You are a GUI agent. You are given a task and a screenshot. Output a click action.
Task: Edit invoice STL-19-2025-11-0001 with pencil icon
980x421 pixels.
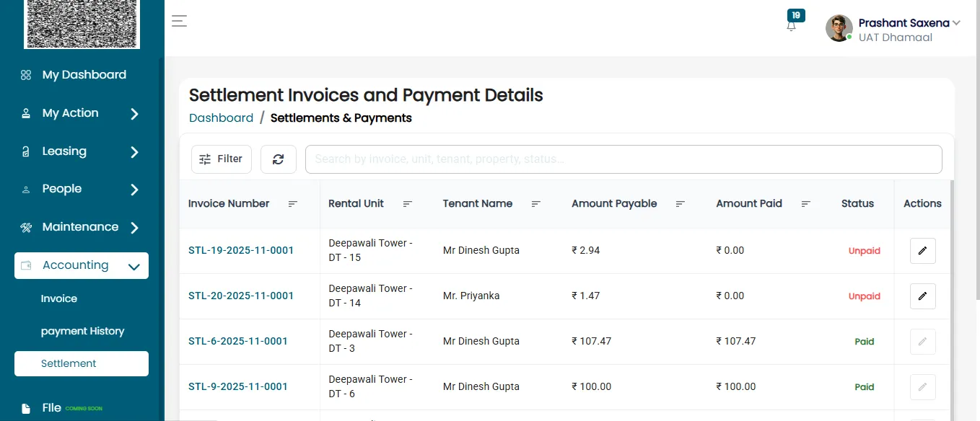click(922, 251)
